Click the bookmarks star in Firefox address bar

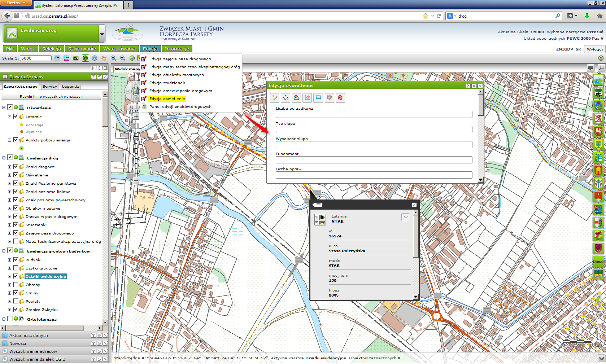[426, 16]
